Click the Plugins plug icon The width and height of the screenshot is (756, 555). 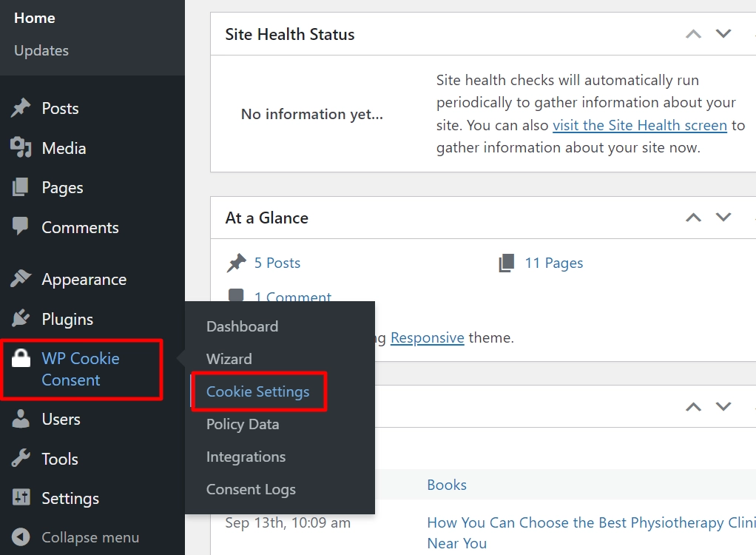coord(20,319)
